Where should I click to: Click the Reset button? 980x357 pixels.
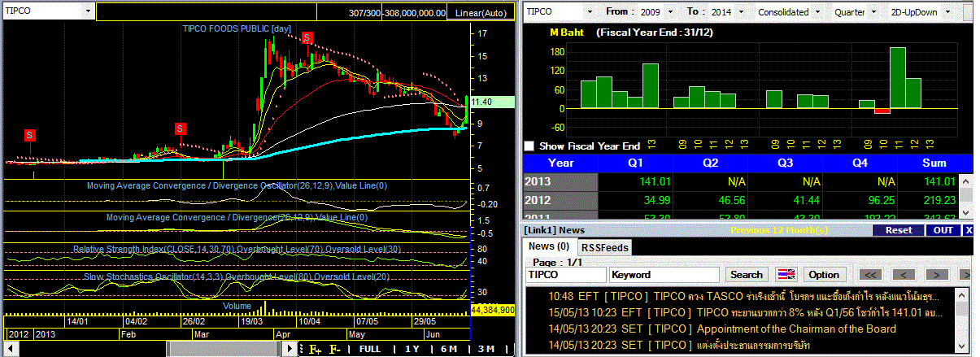[898, 230]
